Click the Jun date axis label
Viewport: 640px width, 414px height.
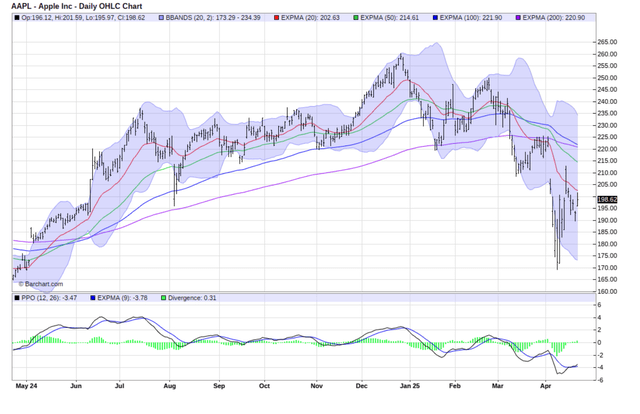pos(76,386)
